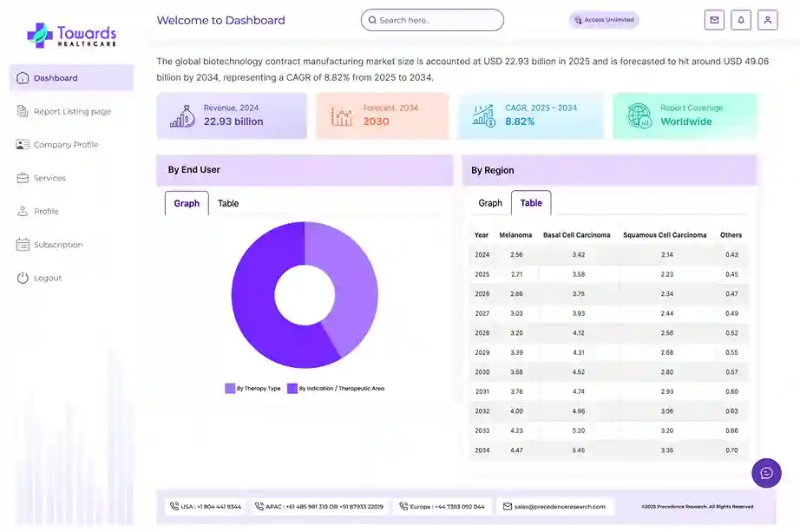The width and height of the screenshot is (800, 532).
Task: Open the user account icon
Action: pyautogui.click(x=767, y=20)
